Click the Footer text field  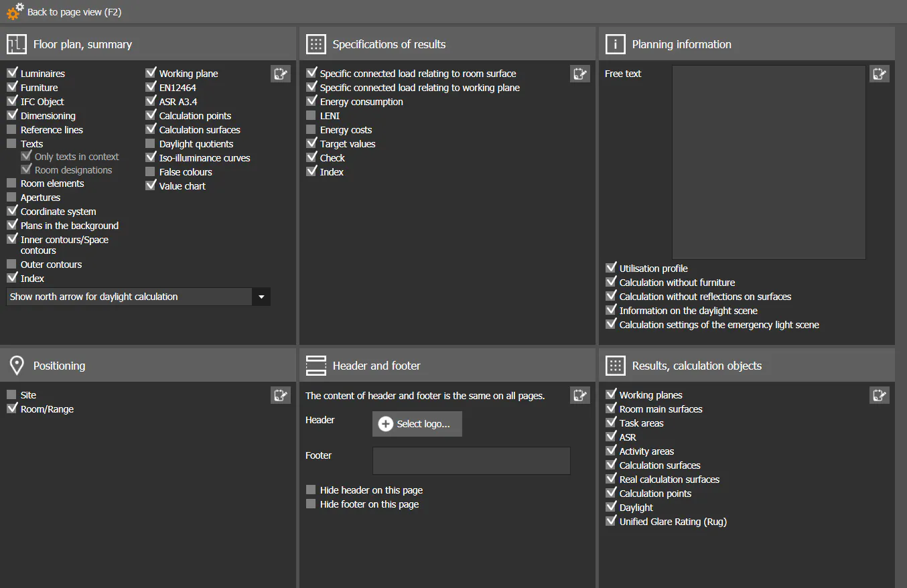(471, 461)
